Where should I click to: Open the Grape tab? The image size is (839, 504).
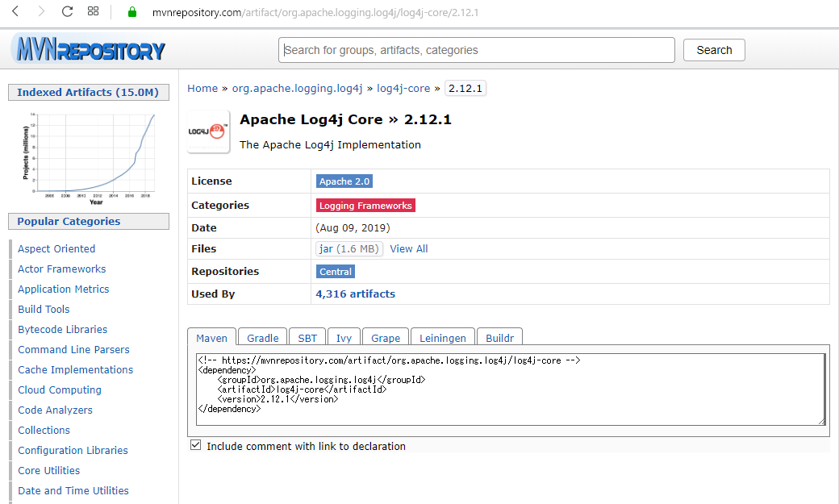tap(386, 338)
